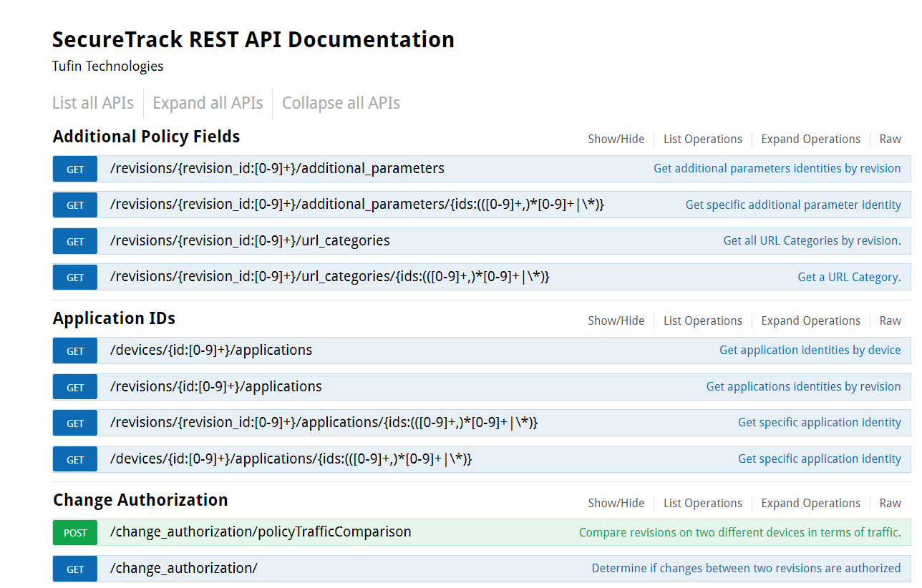
Task: Click List all APIs link
Action: (x=93, y=103)
